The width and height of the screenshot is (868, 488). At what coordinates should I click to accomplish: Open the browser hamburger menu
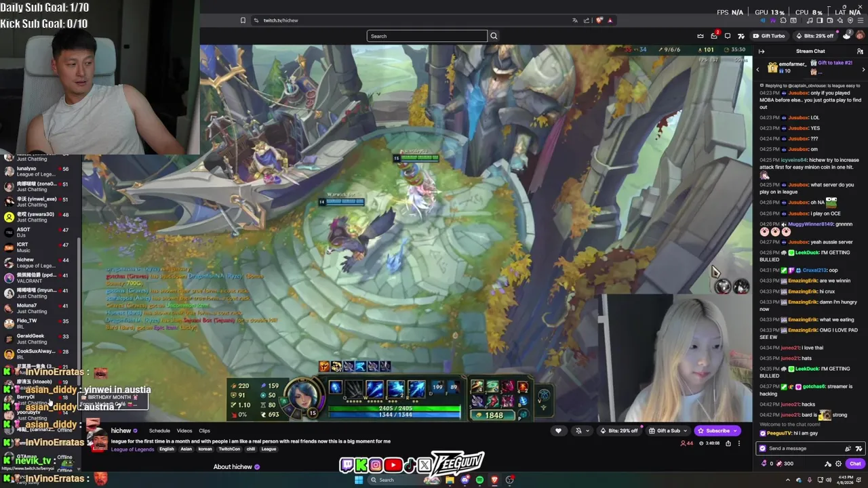861,20
